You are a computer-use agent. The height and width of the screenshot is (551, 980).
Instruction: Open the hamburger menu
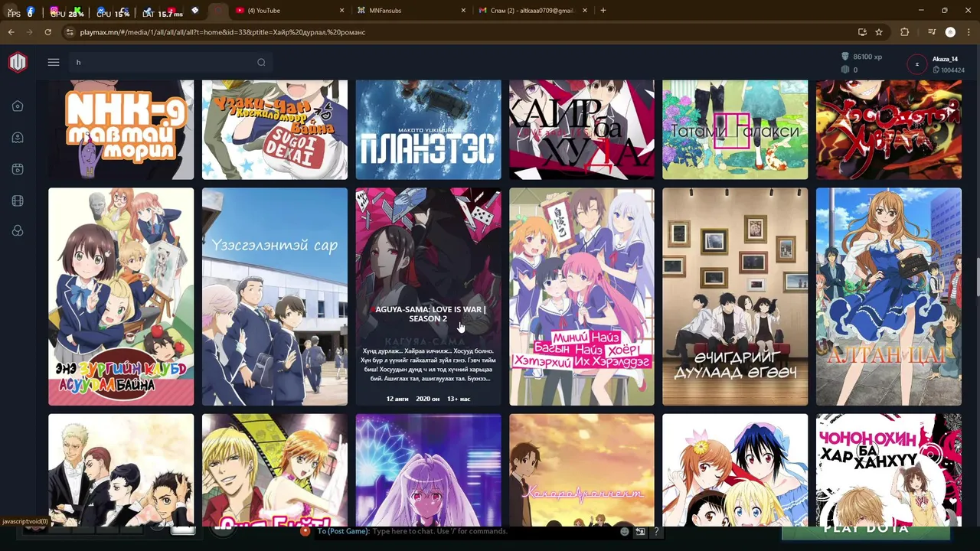click(54, 62)
